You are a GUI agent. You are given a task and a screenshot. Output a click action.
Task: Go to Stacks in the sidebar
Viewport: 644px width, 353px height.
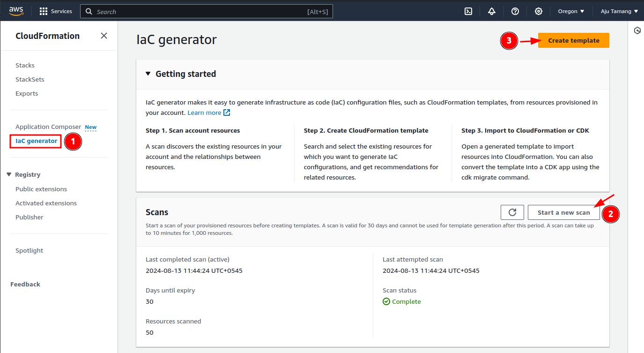[25, 65]
